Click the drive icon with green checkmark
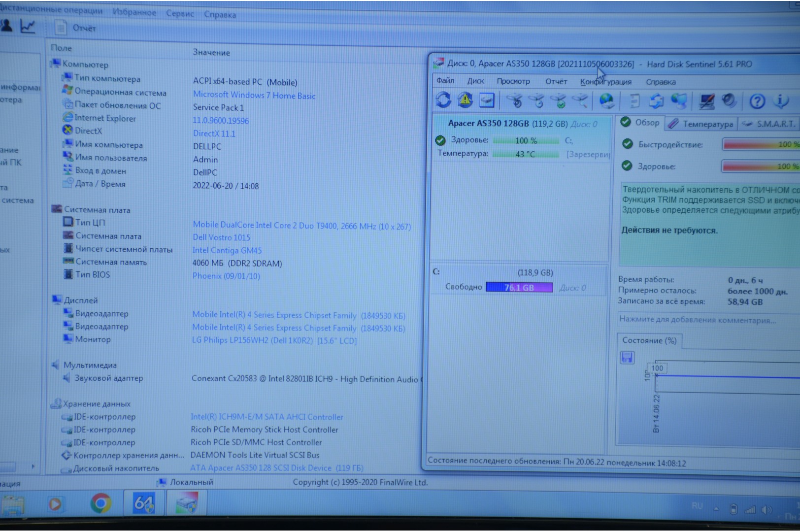This screenshot has height=532, width=800. coord(559,101)
